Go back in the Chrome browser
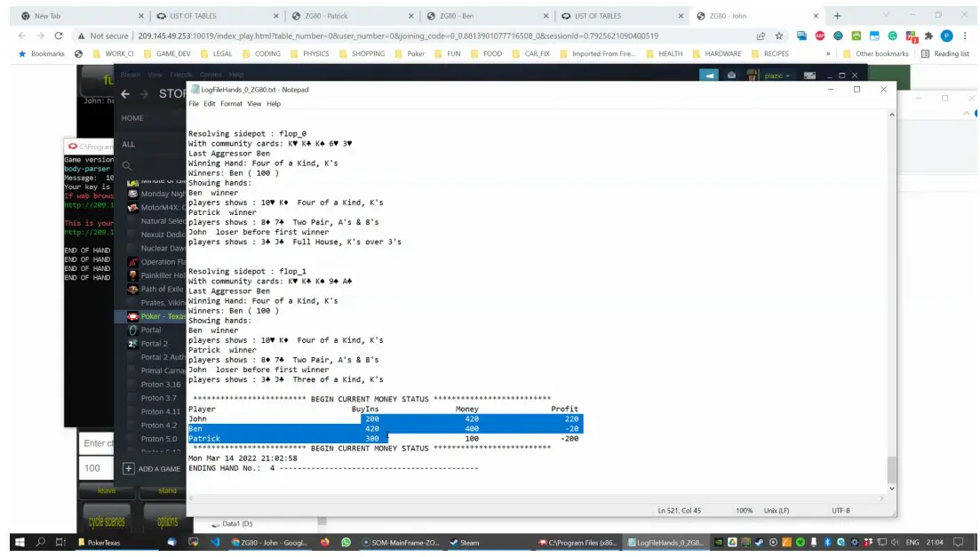980x557 pixels. (22, 36)
